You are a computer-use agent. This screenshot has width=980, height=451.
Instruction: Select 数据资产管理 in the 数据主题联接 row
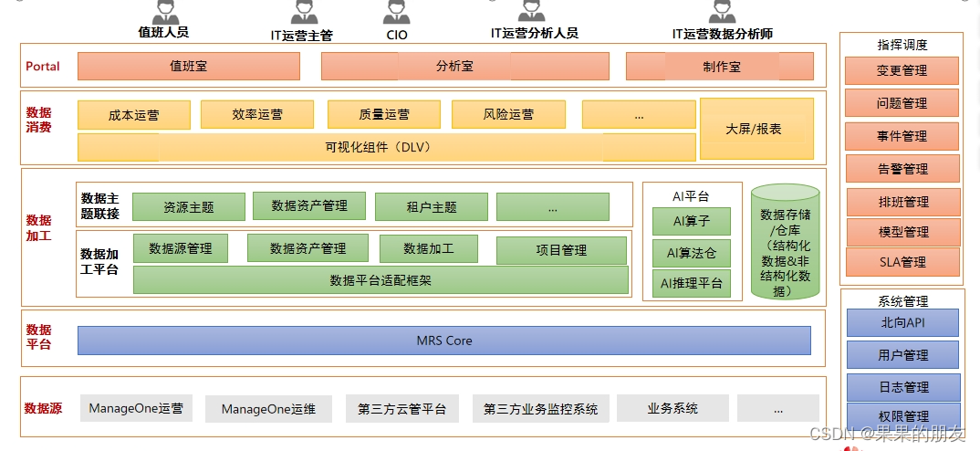(309, 205)
